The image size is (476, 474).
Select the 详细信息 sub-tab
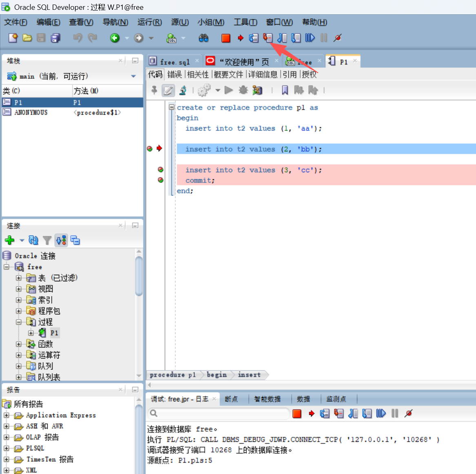pyautogui.click(x=263, y=74)
